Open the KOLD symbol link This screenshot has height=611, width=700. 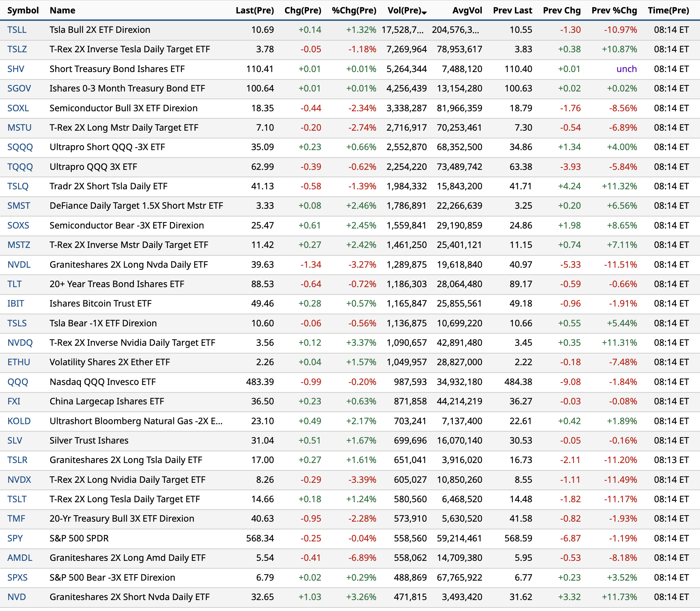tap(19, 421)
